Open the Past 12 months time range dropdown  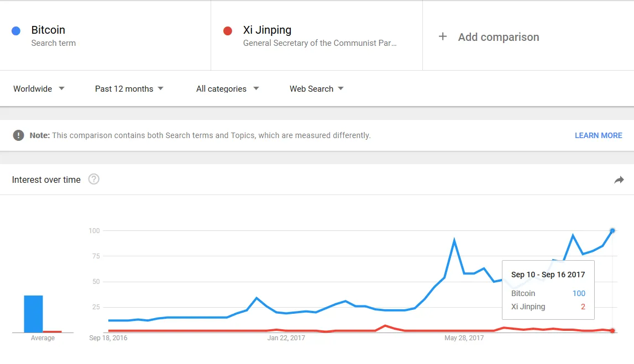[x=129, y=88]
